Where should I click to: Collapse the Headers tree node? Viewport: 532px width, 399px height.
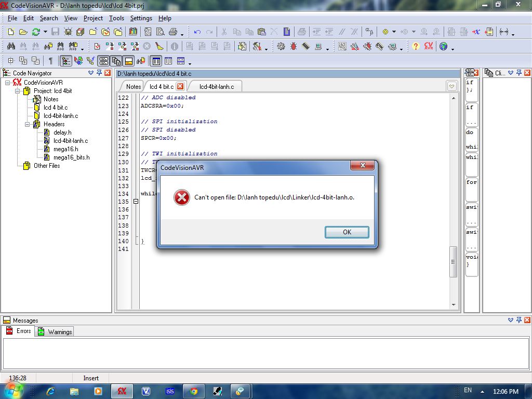(27, 124)
